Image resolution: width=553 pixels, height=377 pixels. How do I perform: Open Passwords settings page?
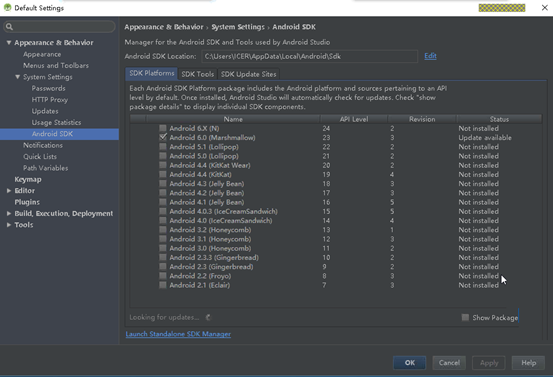pos(48,88)
